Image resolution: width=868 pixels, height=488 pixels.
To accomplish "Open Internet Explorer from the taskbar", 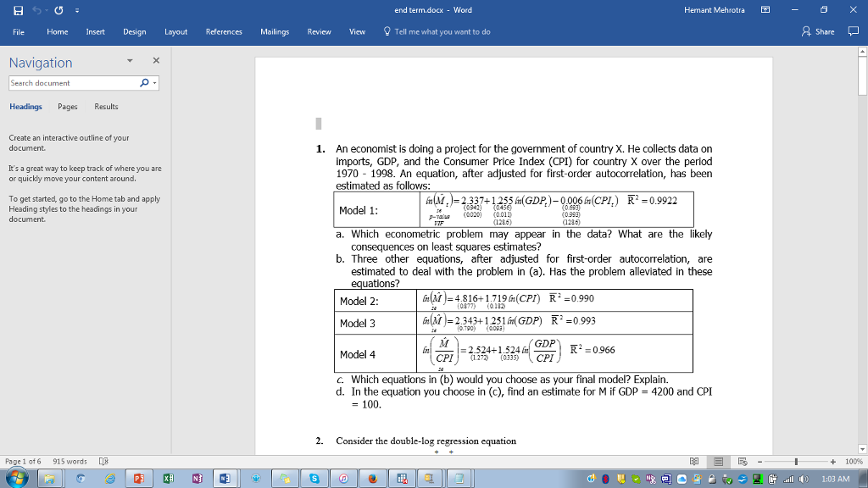I will coord(109,479).
